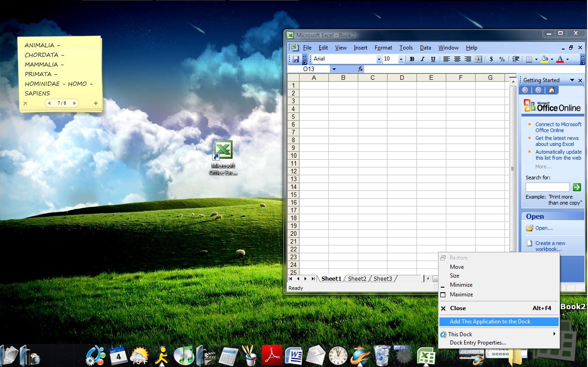Switch to the Sheet2 tab
Screen dimensions: 588x367
(x=357, y=278)
